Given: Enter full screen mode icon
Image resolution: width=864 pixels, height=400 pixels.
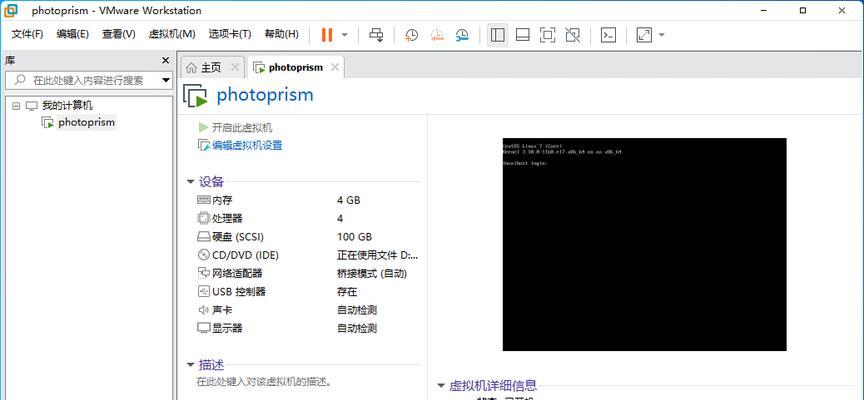Looking at the screenshot, I should pos(547,35).
